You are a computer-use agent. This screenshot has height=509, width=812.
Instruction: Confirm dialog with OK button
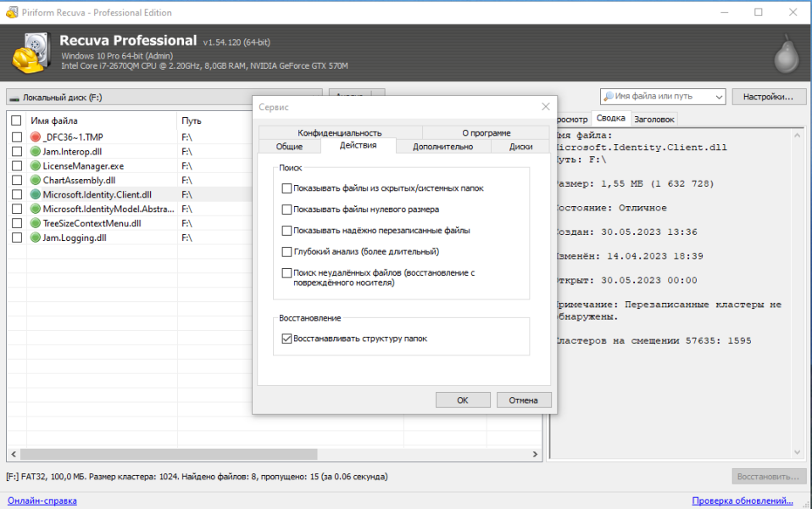(463, 400)
